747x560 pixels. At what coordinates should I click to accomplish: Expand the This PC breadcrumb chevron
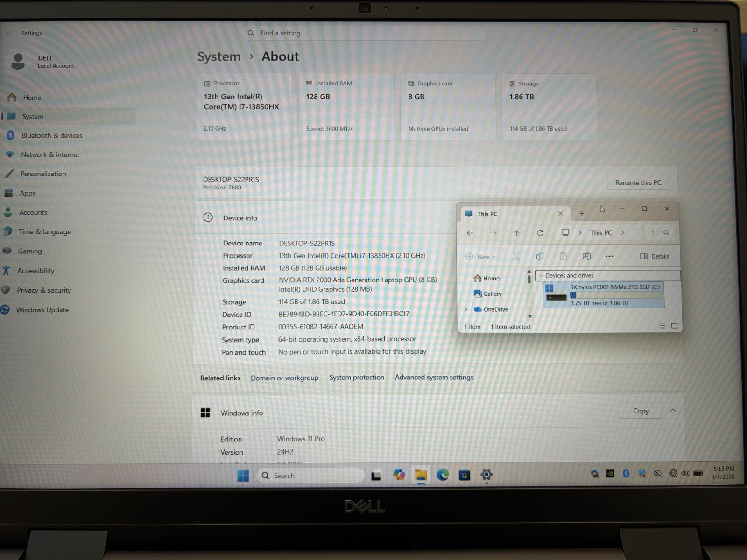pyautogui.click(x=622, y=233)
